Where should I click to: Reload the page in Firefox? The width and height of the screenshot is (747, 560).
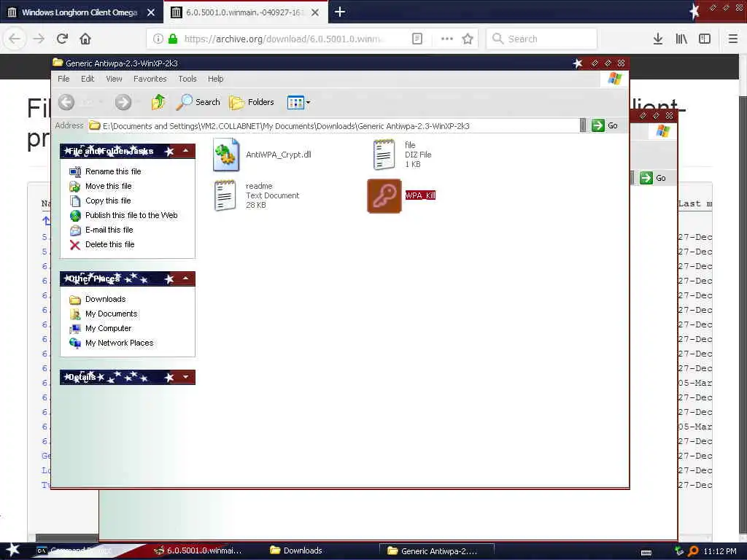tap(62, 39)
